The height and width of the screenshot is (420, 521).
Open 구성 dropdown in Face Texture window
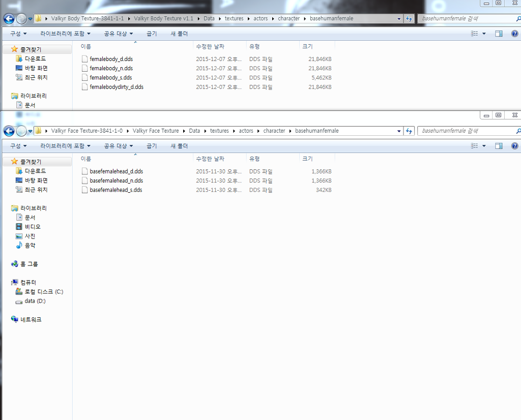pyautogui.click(x=18, y=146)
